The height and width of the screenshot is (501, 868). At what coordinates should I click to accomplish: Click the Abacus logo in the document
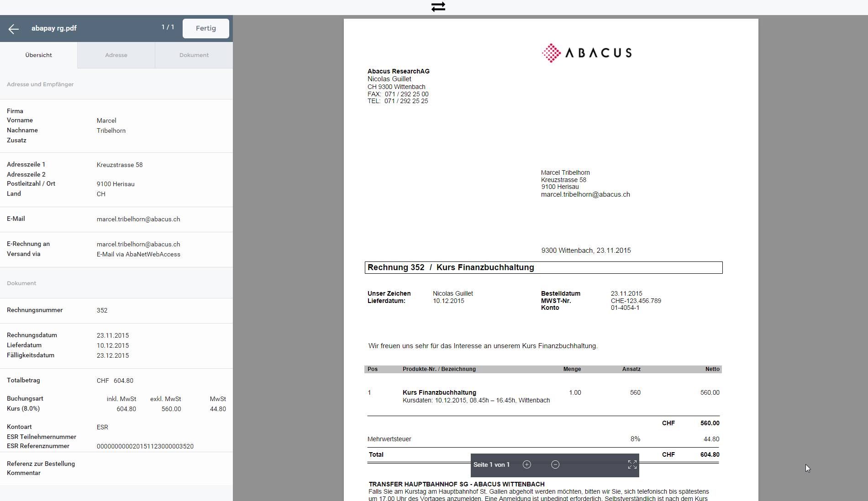587,53
